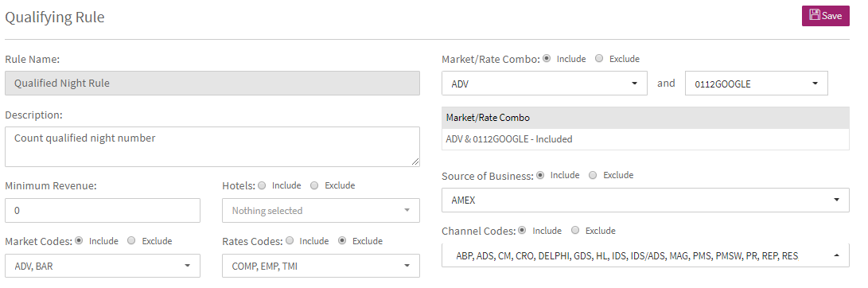The image size is (868, 288).
Task: Open the 'ADV, BAR' Market Codes dropdown
Action: point(103,266)
